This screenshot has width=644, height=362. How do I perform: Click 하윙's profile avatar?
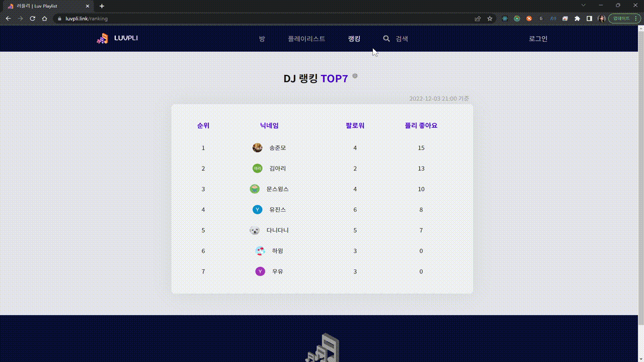tap(260, 251)
